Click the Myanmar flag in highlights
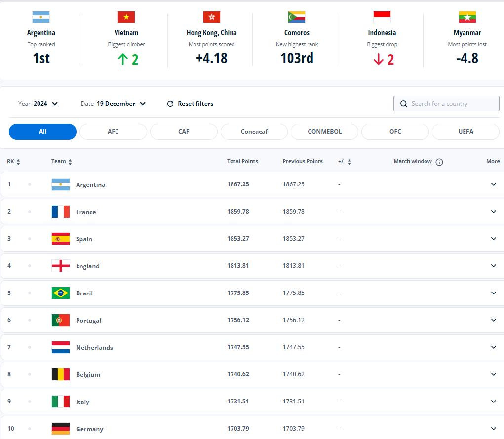 (x=467, y=17)
